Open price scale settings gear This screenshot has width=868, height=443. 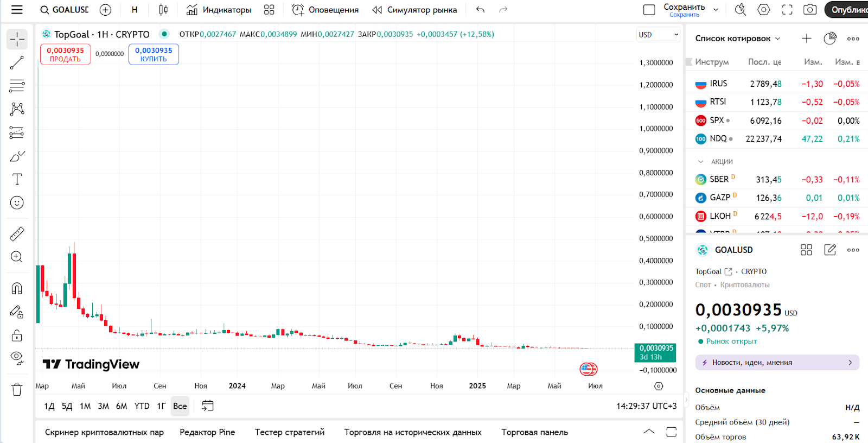(x=659, y=386)
